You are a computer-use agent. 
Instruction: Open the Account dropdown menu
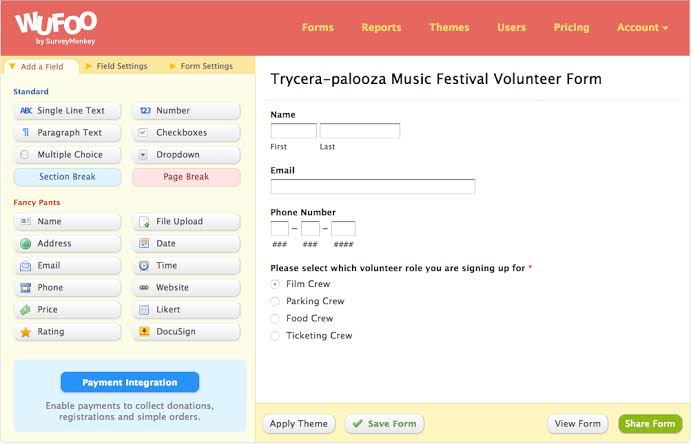(x=642, y=28)
